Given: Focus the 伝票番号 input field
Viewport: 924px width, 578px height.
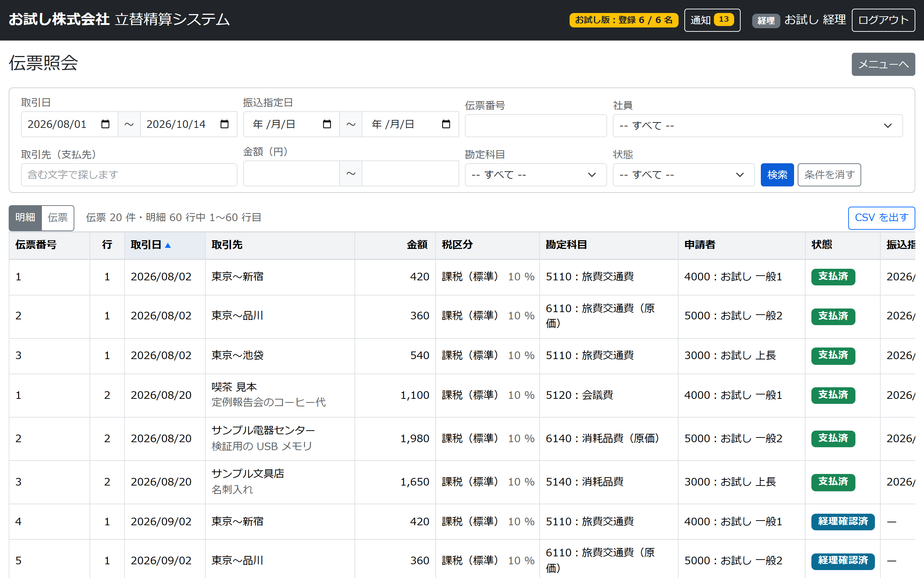Looking at the screenshot, I should [x=535, y=125].
